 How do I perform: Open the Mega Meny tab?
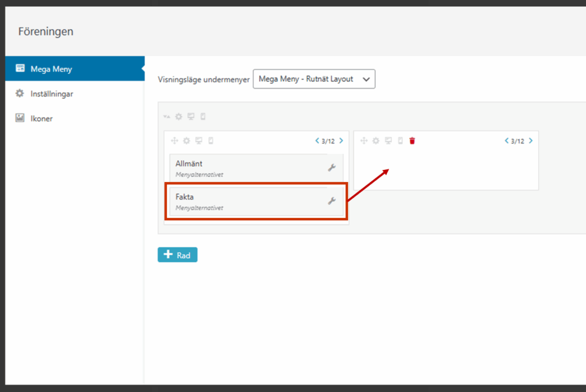tap(51, 69)
